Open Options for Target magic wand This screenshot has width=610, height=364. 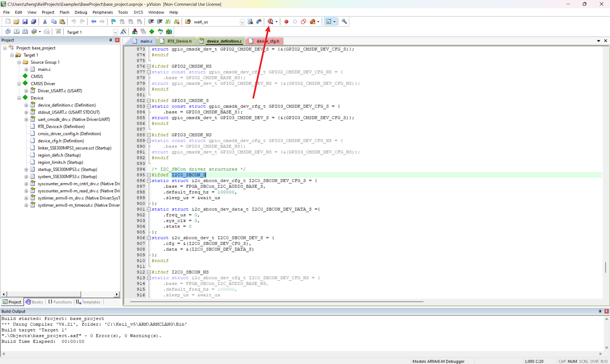click(123, 32)
